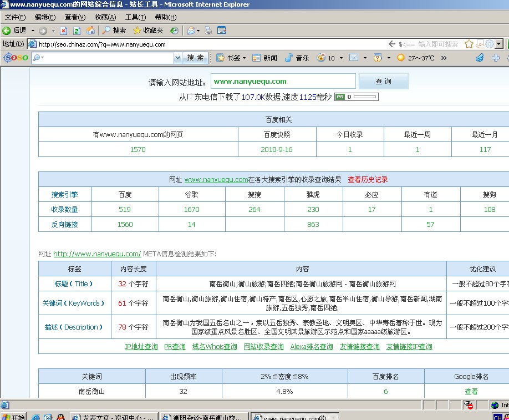509x420 pixels.
Task: Open the http://www.nanyuequ.com/ META link
Action: point(97,254)
